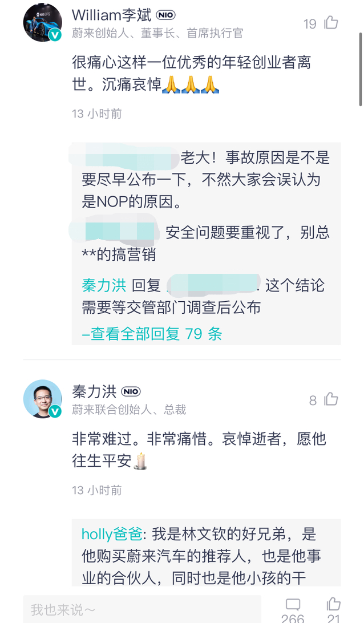
Task: Open 秦力洪 username link in reply thread
Action: (104, 284)
